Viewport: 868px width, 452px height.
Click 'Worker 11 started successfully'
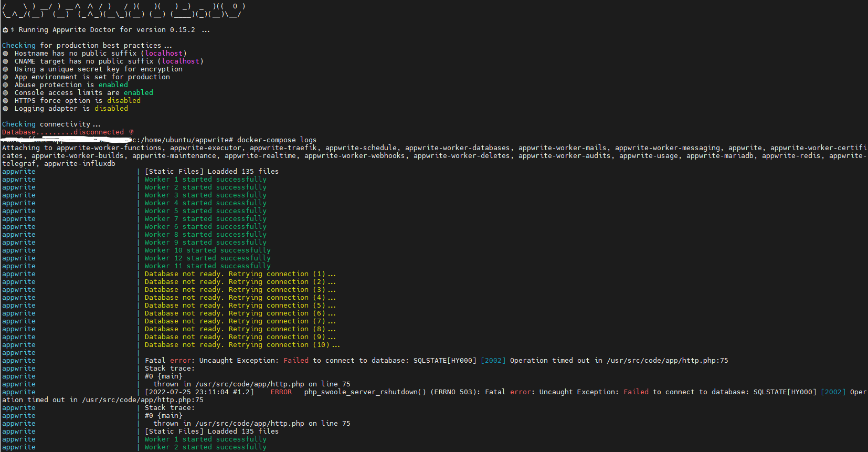click(208, 266)
